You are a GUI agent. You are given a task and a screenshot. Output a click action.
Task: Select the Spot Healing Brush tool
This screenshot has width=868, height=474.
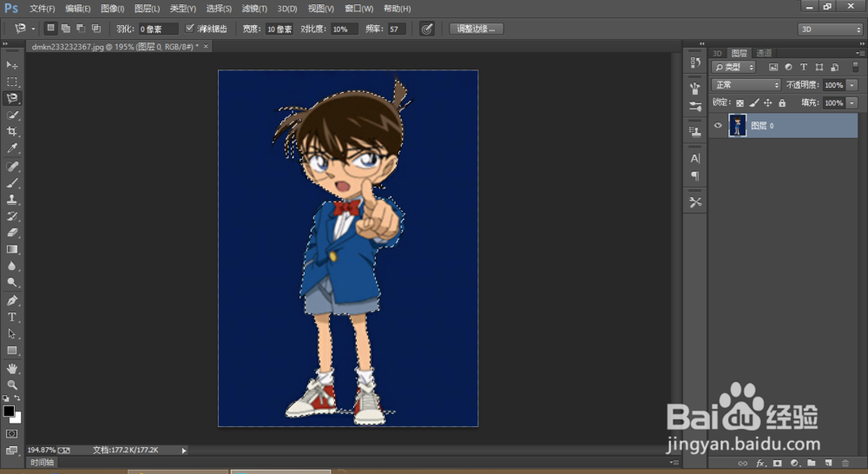11,167
